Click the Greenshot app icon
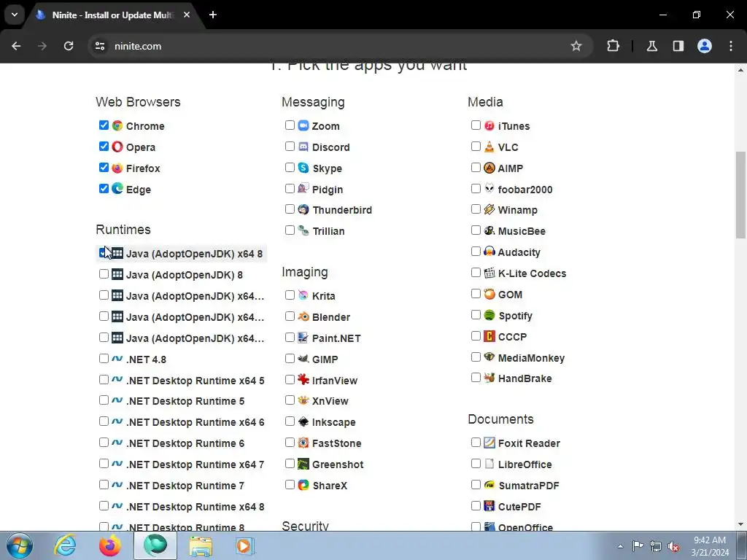Screen dimensions: 747x560 (x=303, y=464)
